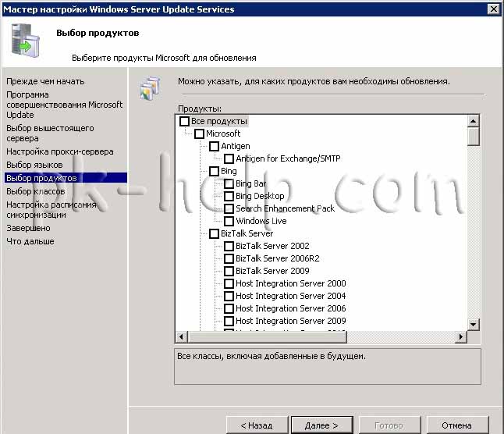
Task: Tick BizTalk Server 2002 checkbox
Action: pyautogui.click(x=229, y=246)
